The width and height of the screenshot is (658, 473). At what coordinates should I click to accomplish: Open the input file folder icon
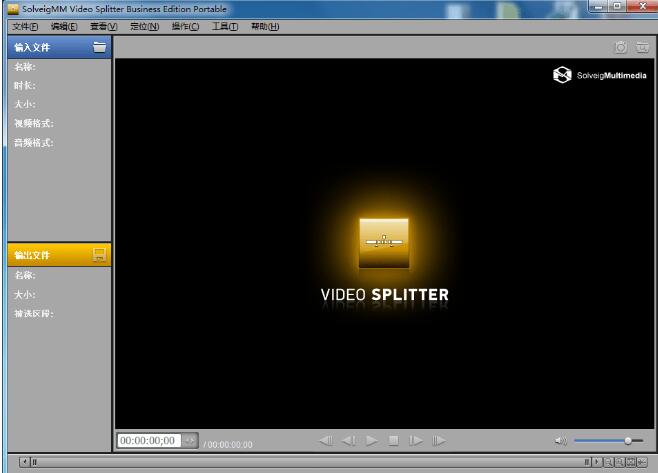(99, 47)
